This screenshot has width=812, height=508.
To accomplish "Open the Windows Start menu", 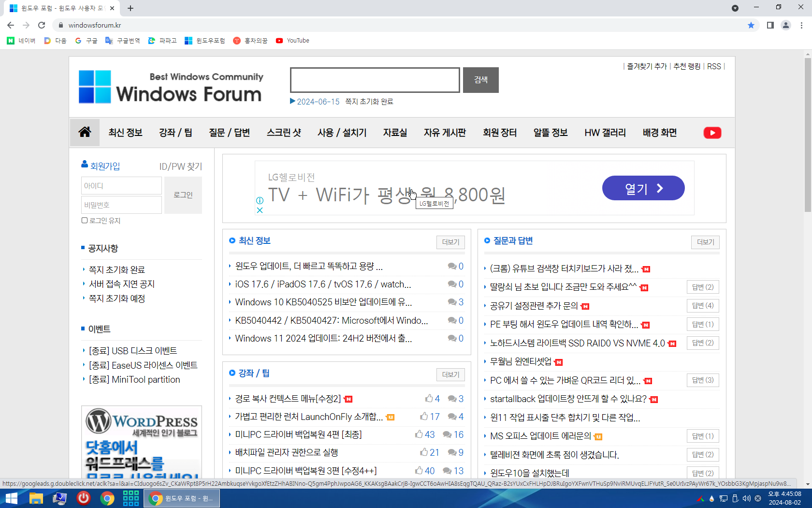I will (x=11, y=498).
